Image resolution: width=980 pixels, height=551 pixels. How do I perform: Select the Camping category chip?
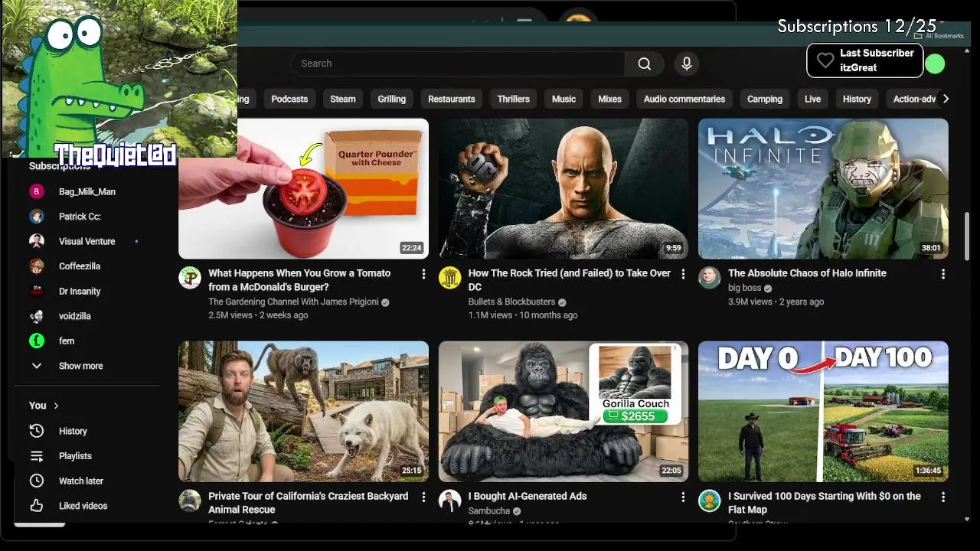(765, 99)
